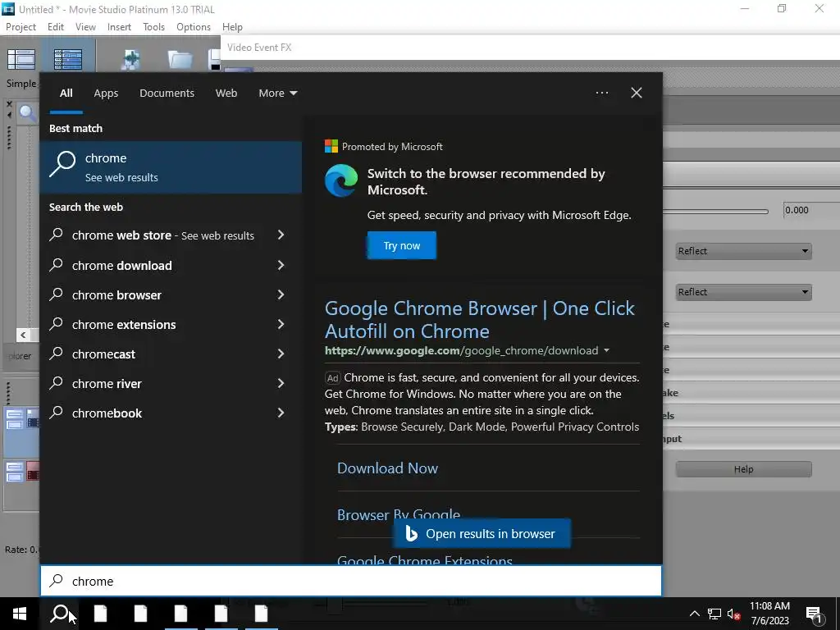Open the View menu
The width and height of the screenshot is (840, 630).
(85, 27)
